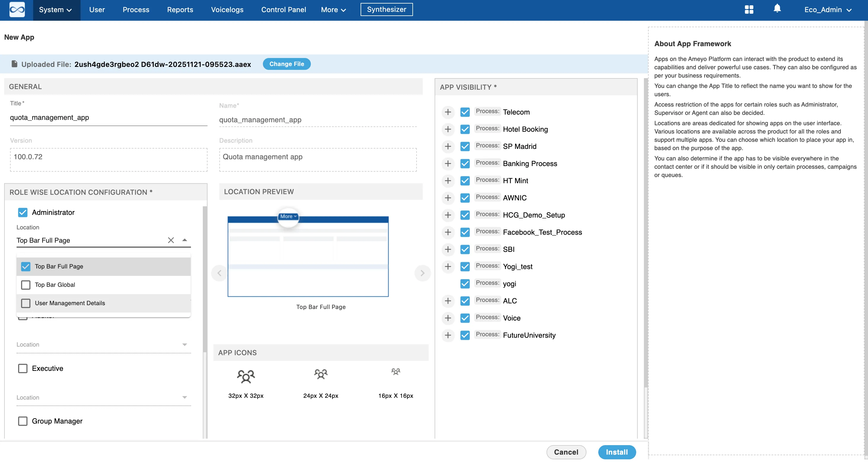Viewport: 868px width, 470px height.
Task: Click the Install button
Action: point(617,452)
